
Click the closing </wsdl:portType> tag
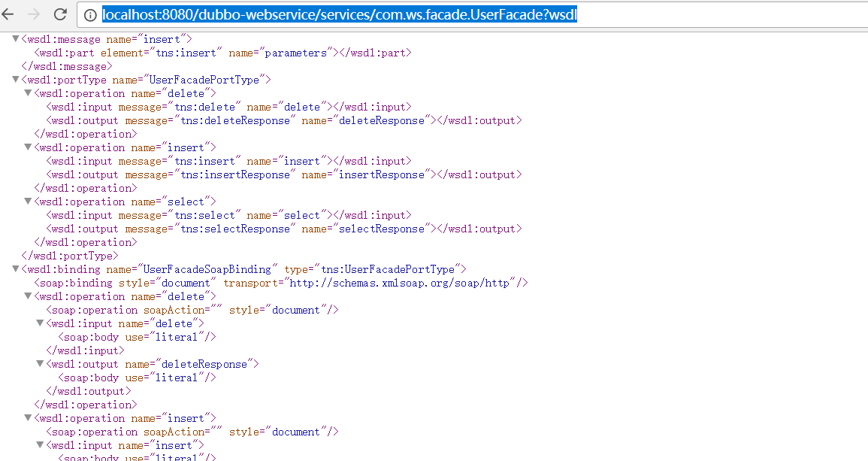click(x=70, y=256)
